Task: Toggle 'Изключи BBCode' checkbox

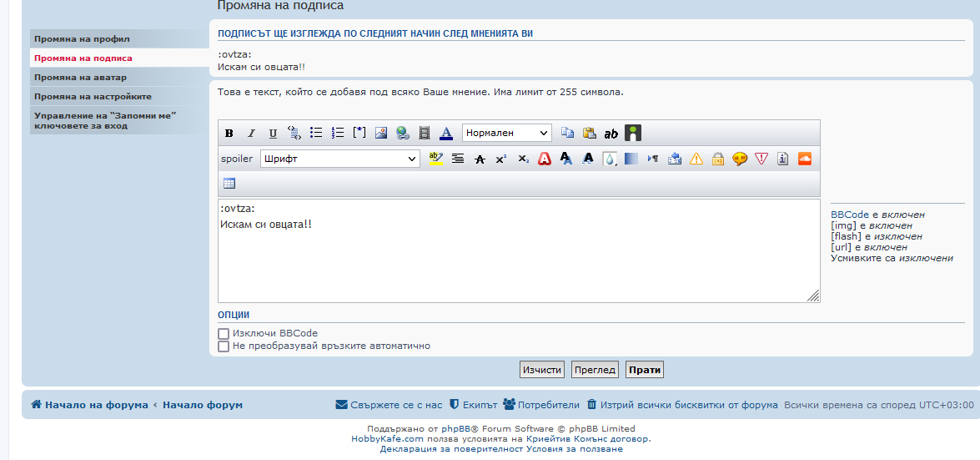Action: click(x=224, y=334)
